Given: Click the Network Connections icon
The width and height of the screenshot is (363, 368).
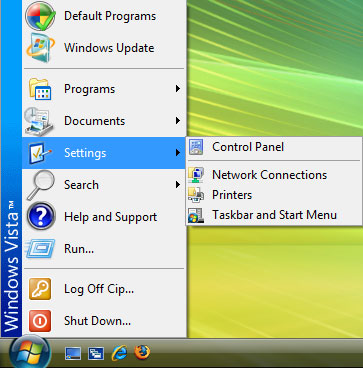Looking at the screenshot, I should tap(196, 175).
